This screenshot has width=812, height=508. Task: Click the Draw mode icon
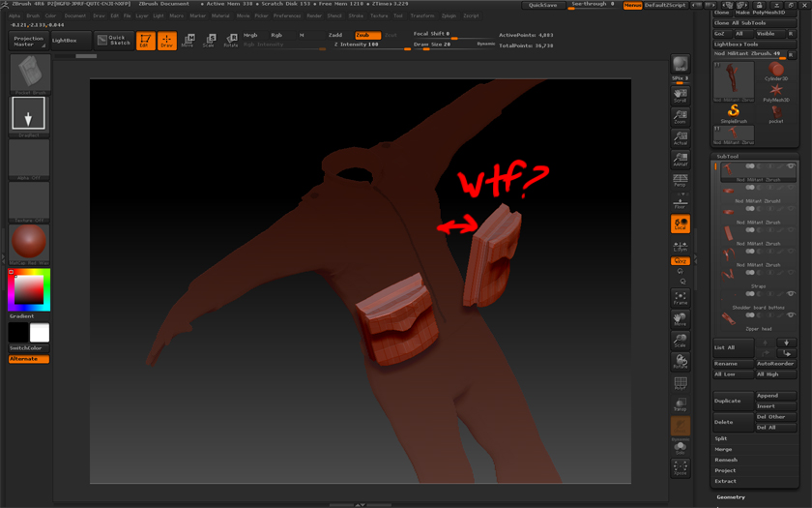click(x=166, y=41)
